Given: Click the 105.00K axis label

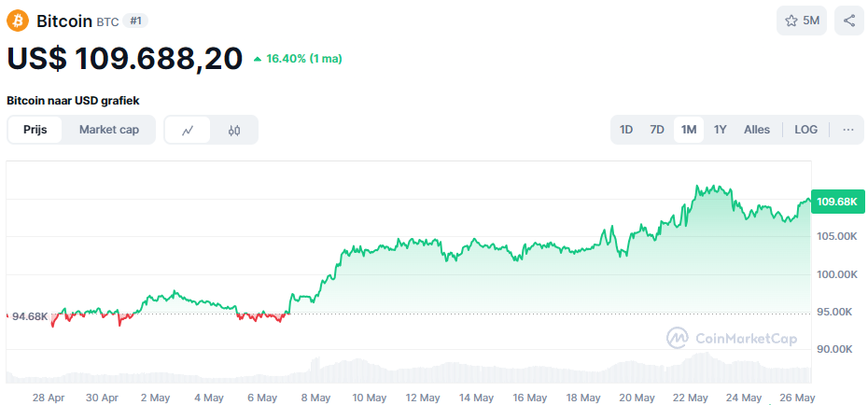Looking at the screenshot, I should [836, 237].
